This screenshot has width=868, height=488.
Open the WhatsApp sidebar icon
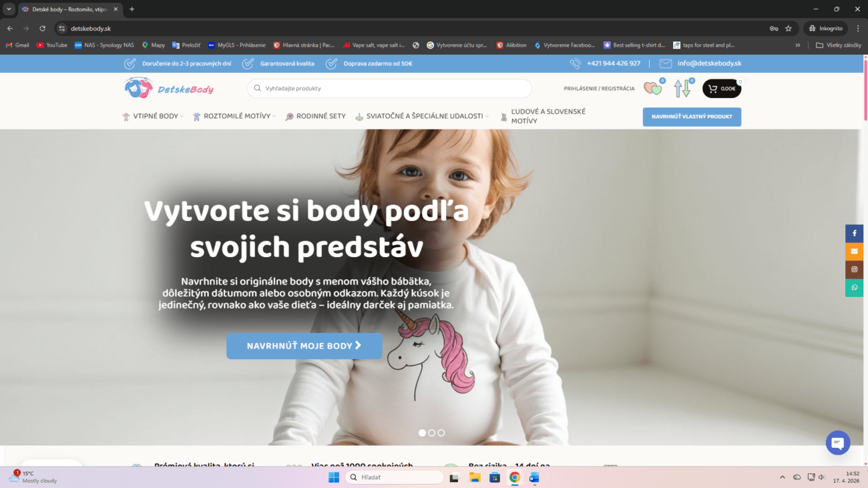coord(854,288)
